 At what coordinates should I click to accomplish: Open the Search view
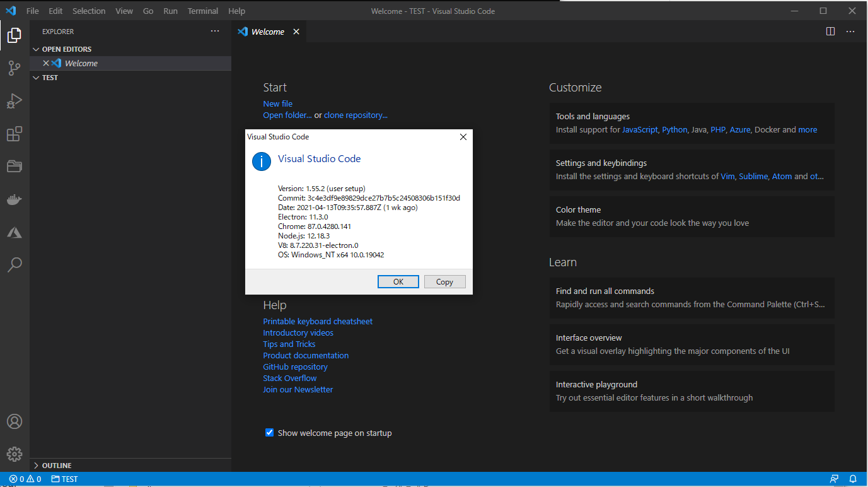click(14, 265)
